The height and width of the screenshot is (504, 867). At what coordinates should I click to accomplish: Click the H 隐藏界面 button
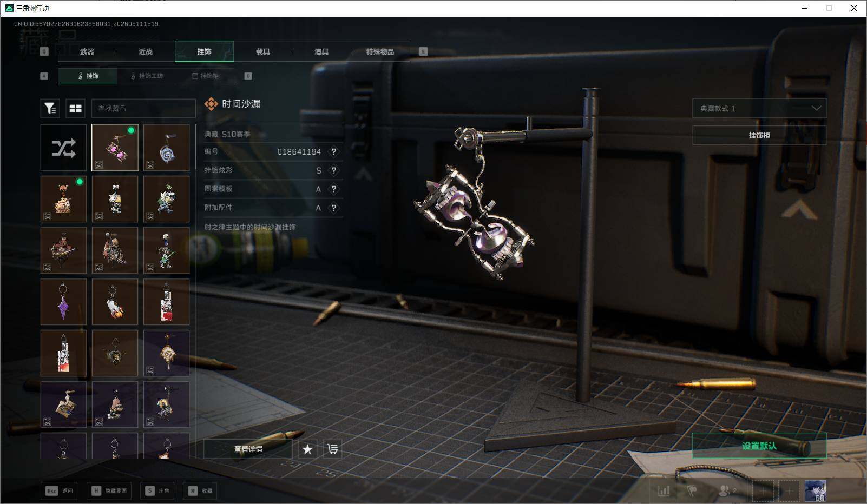tap(110, 490)
